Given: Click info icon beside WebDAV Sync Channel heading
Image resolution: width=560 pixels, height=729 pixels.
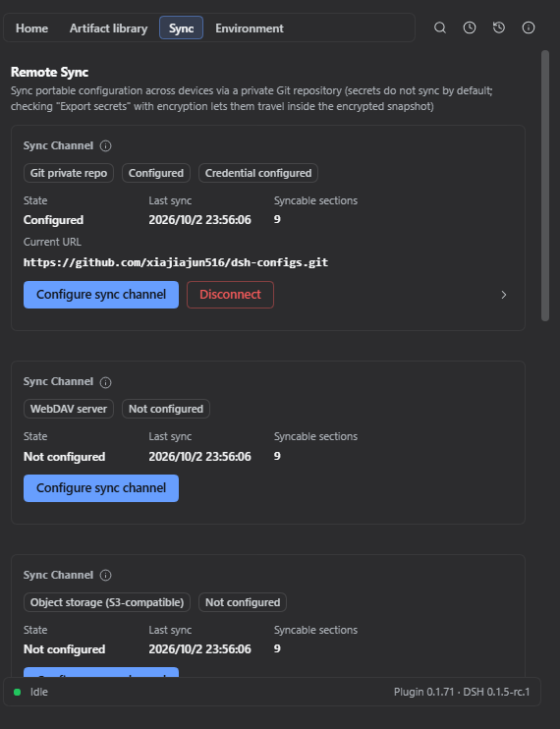Looking at the screenshot, I should point(105,382).
